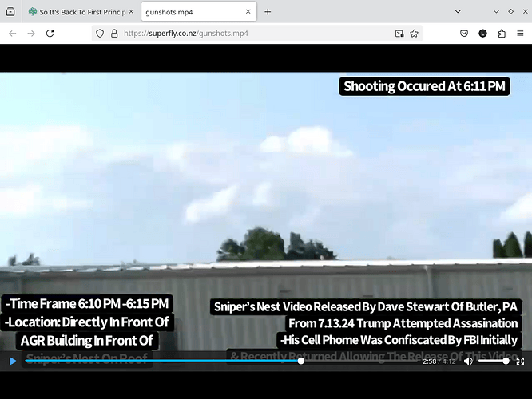
Task: Reload the current page
Action: coord(50,34)
